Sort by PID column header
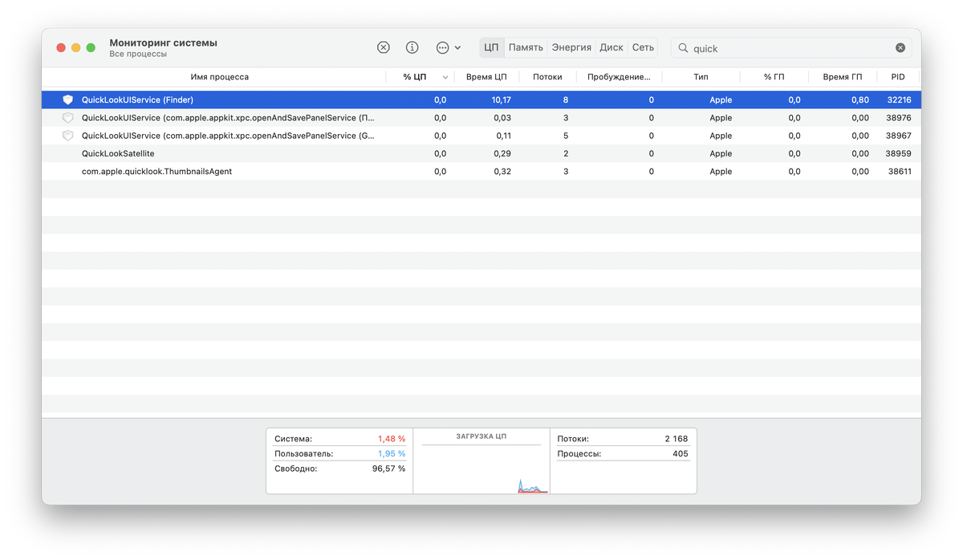The width and height of the screenshot is (963, 560). tap(897, 77)
